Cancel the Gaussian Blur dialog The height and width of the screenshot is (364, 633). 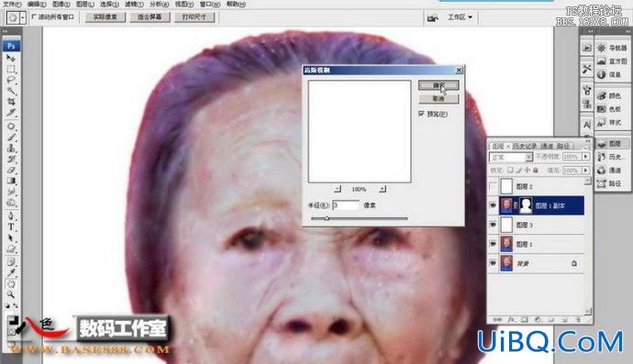click(439, 98)
